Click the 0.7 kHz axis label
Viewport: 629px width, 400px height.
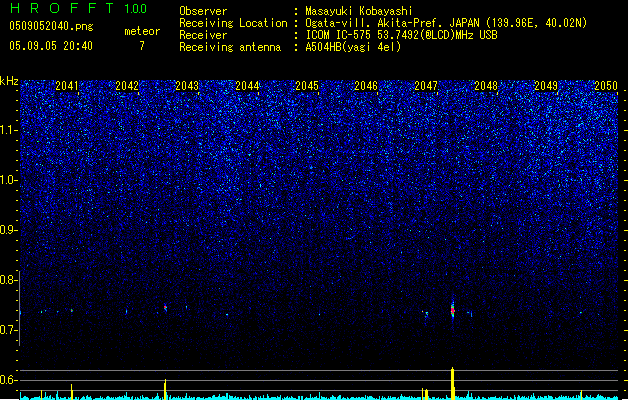(7, 330)
